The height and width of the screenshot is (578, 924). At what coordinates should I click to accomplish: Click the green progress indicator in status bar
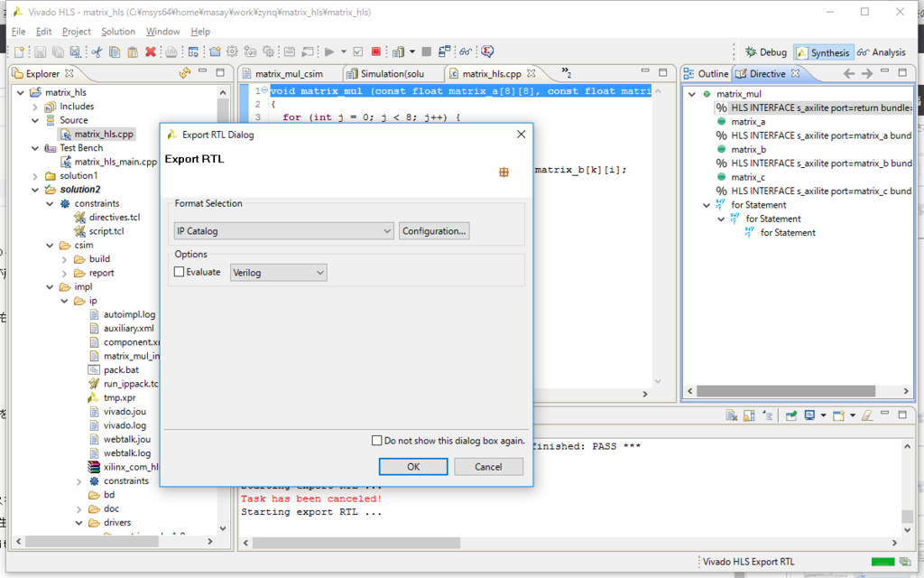pyautogui.click(x=882, y=562)
